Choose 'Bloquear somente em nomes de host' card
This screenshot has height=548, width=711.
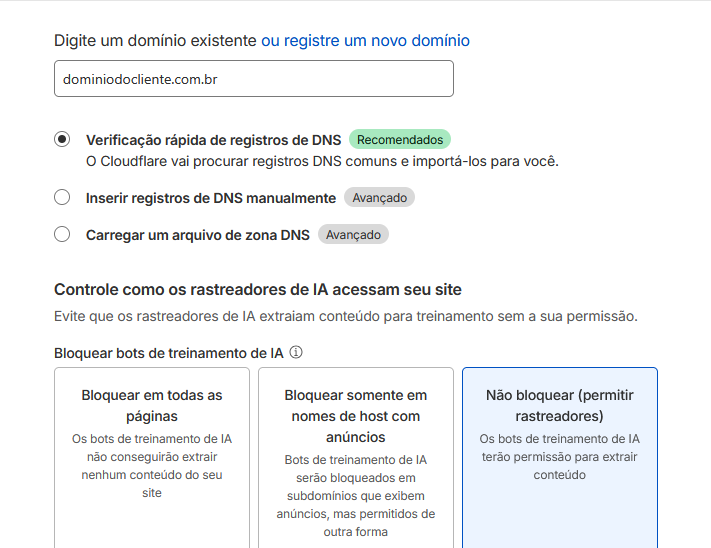click(x=355, y=457)
